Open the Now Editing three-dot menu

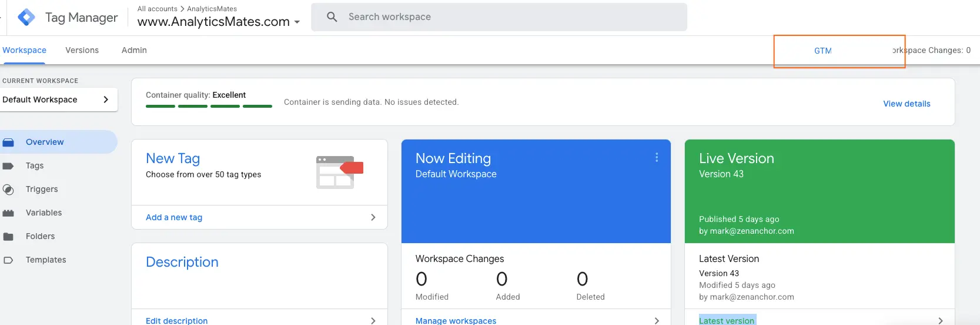click(657, 158)
